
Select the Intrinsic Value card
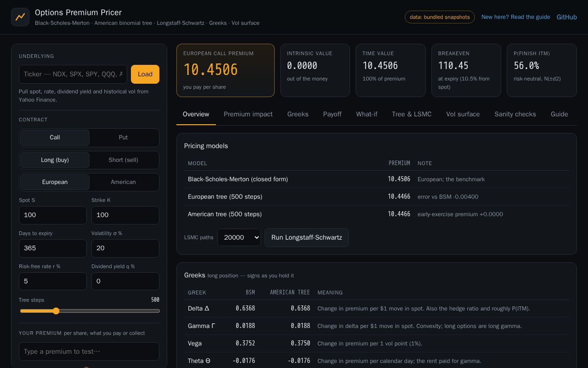click(x=315, y=70)
